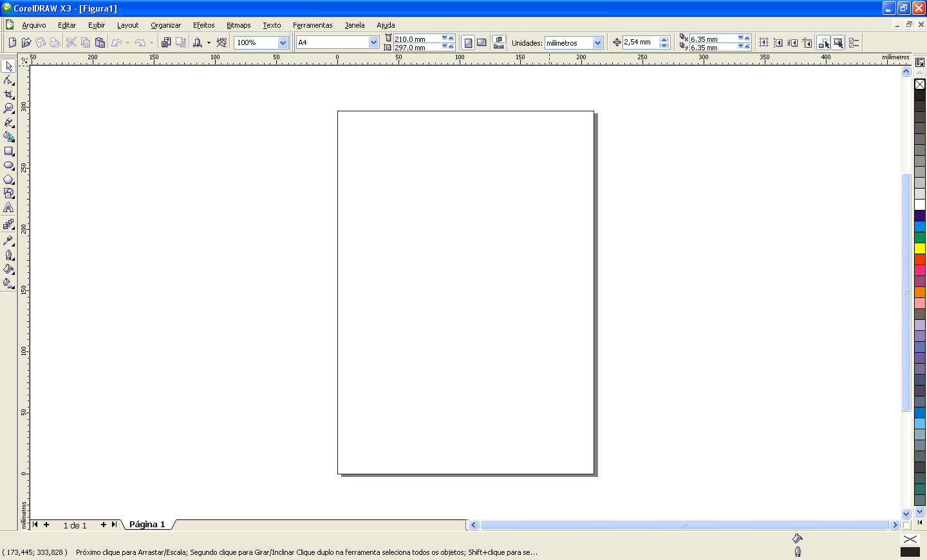Screen dimensions: 927x560
Task: Click the Open file icon
Action: (x=26, y=42)
